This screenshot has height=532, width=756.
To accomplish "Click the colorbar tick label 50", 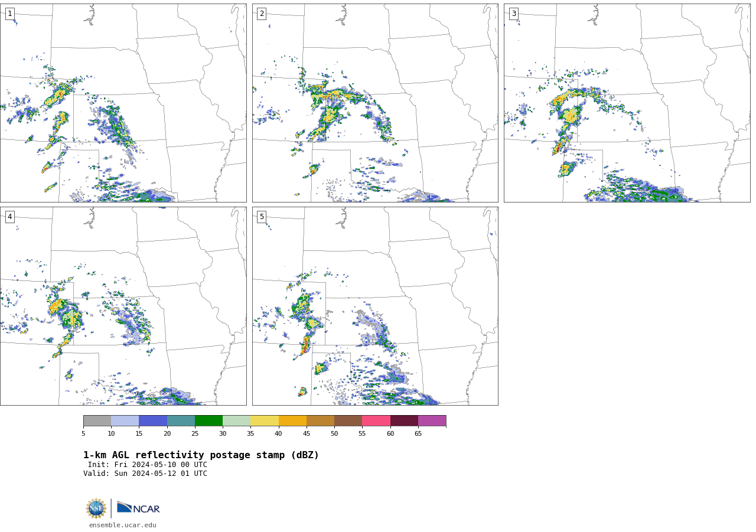I will [x=334, y=434].
